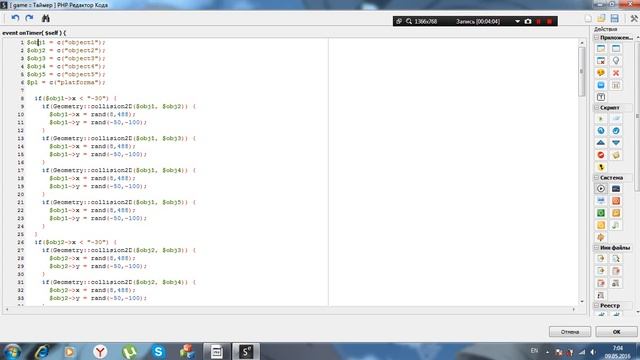The image size is (640, 360).
Task: Open uTorrent from the taskbar
Action: [129, 351]
